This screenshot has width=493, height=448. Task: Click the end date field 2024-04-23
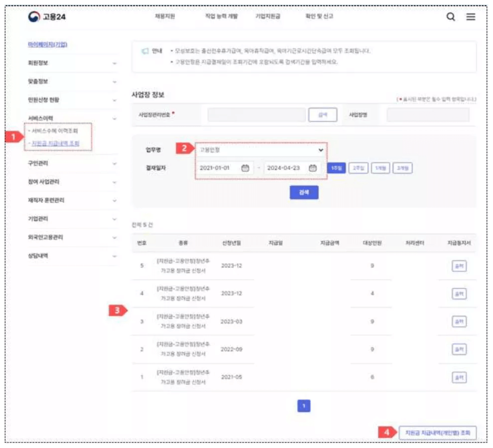pyautogui.click(x=293, y=168)
